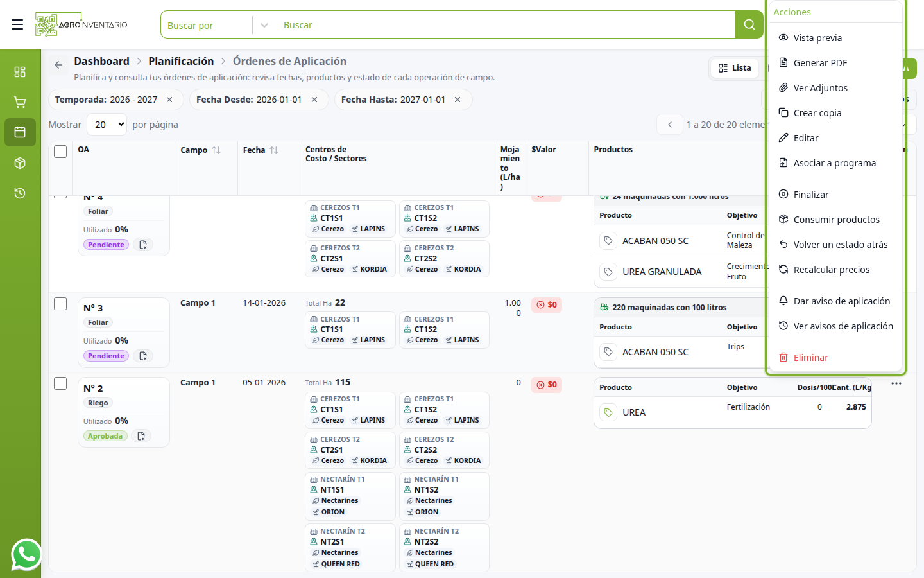This screenshot has height=578, width=924.
Task: Select Dar aviso de aplicación
Action: tap(835, 301)
